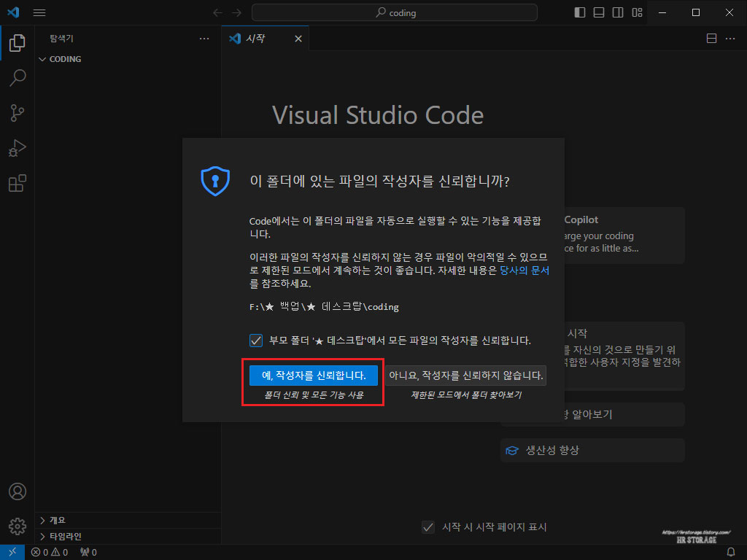
Task: Open the Extensions view
Action: click(x=18, y=183)
